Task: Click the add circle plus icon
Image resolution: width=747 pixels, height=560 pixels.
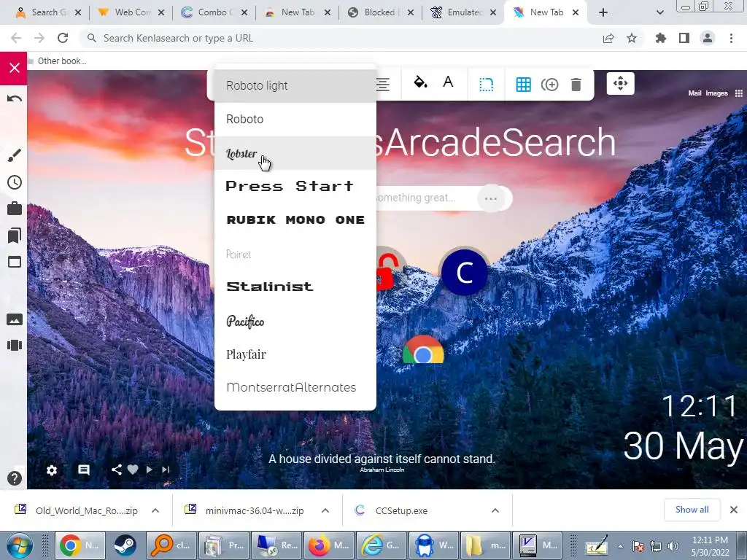Action: click(x=549, y=85)
